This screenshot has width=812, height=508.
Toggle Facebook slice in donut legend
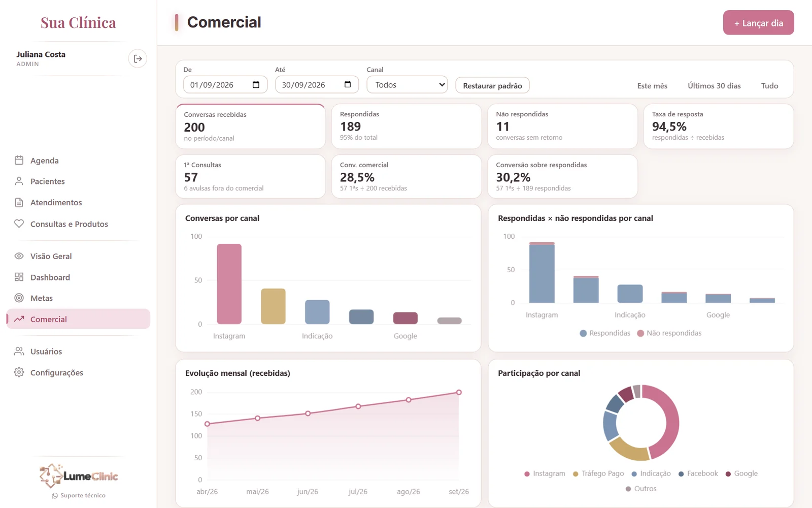(698, 473)
